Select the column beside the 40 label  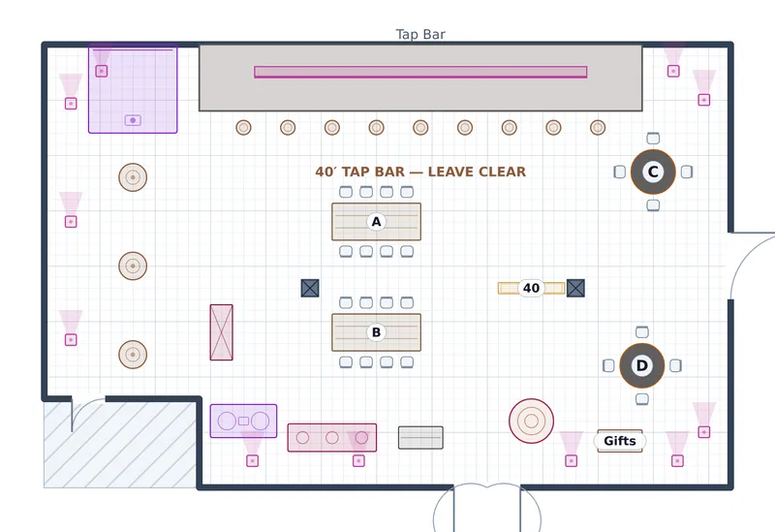(575, 288)
